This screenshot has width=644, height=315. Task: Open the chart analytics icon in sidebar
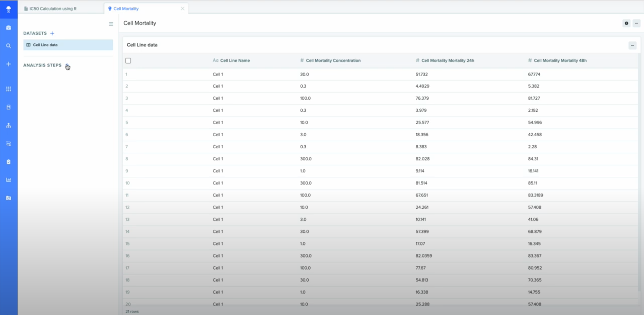9,180
